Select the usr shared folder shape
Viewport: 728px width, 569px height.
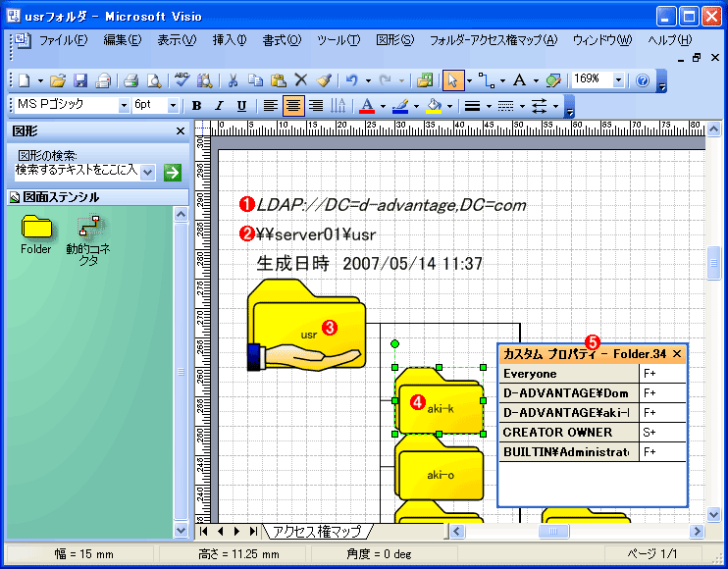pos(306,325)
